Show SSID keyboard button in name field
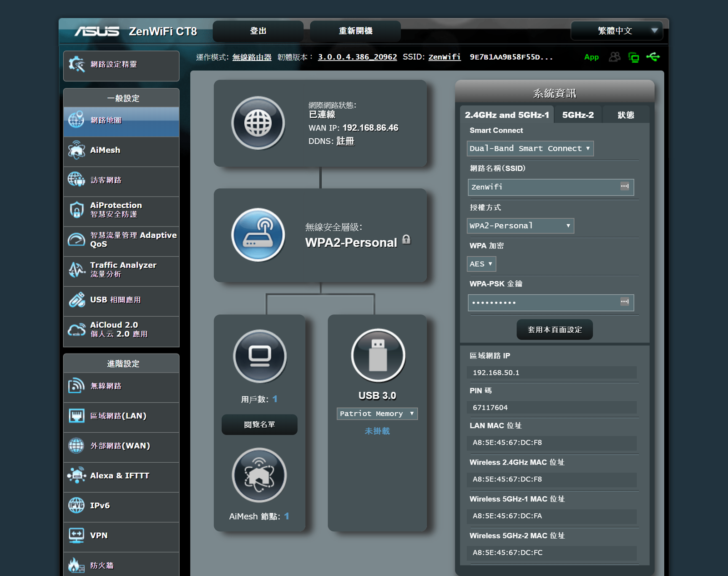The height and width of the screenshot is (576, 728). [x=625, y=186]
